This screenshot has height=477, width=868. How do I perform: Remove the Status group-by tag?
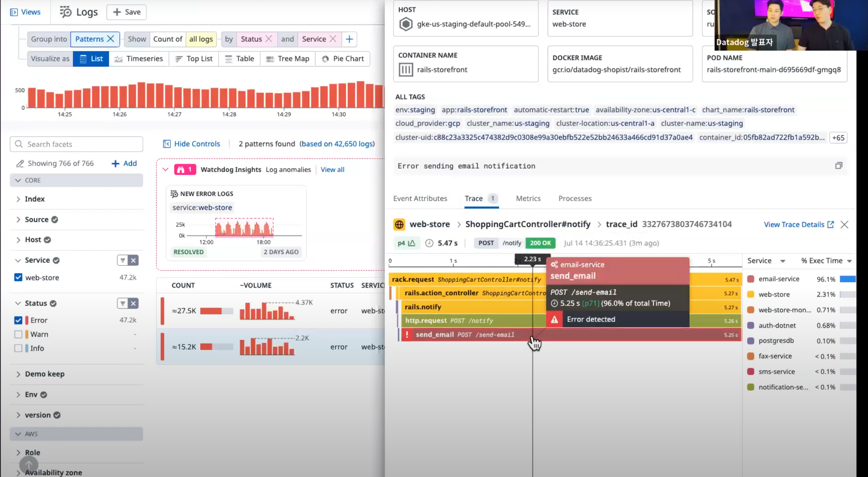[x=268, y=39]
